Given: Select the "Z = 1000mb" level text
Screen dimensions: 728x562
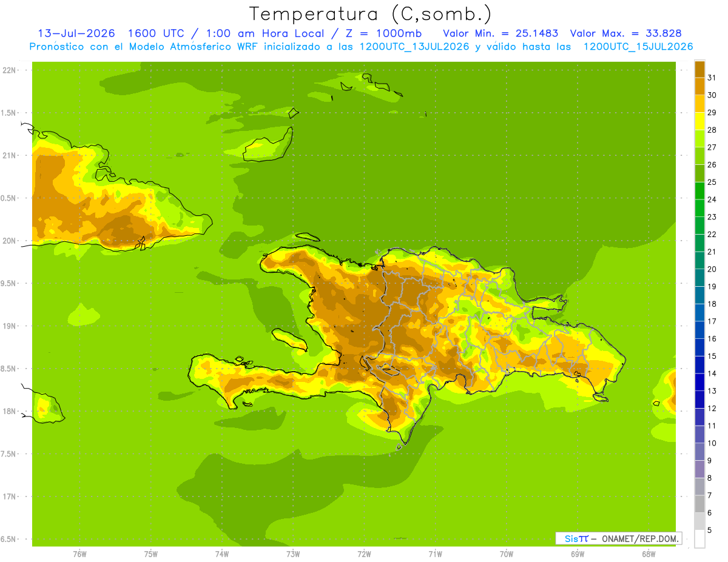Looking at the screenshot, I should coord(383,33).
